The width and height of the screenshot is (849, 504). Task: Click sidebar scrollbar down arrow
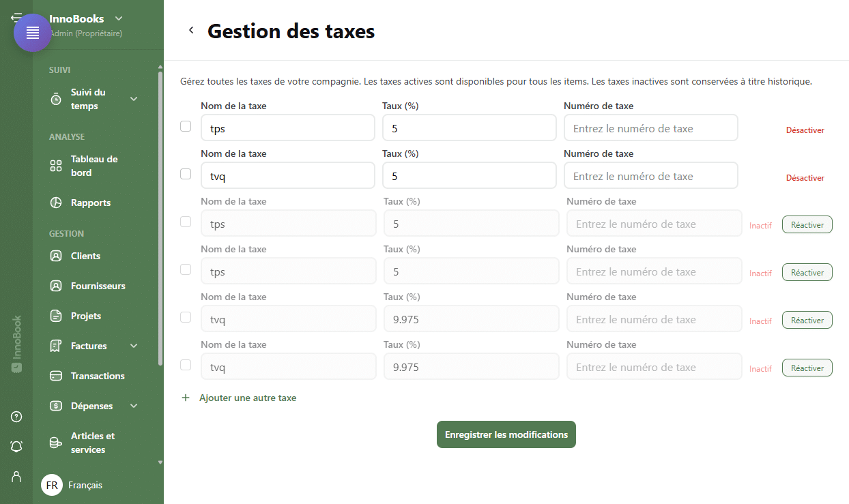pos(160,462)
